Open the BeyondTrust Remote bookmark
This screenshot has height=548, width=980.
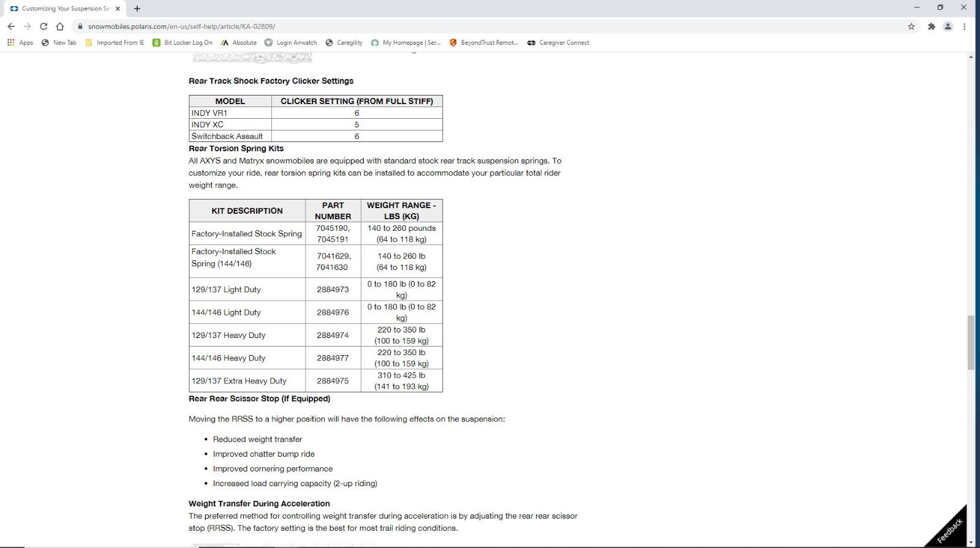[x=484, y=43]
